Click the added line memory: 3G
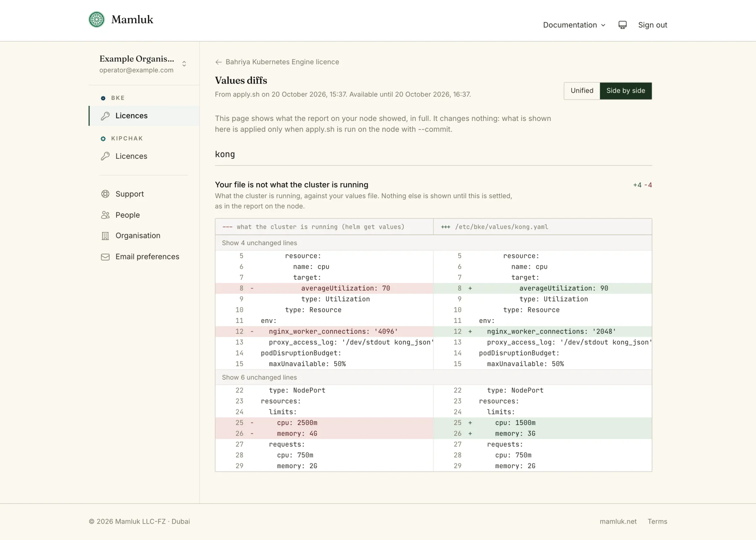The width and height of the screenshot is (756, 540). 543,433
